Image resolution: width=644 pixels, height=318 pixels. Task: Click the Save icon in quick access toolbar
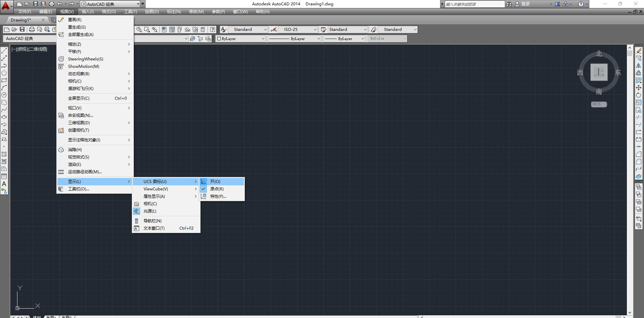pyautogui.click(x=36, y=4)
